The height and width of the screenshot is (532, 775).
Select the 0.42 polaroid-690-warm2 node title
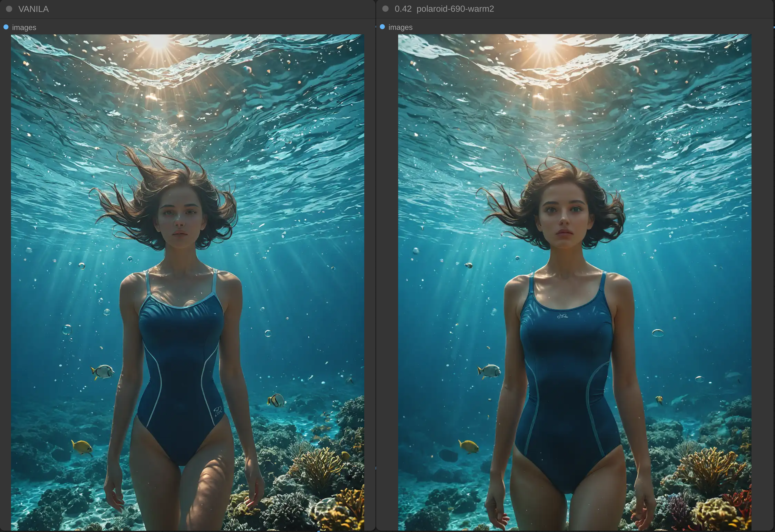point(444,9)
